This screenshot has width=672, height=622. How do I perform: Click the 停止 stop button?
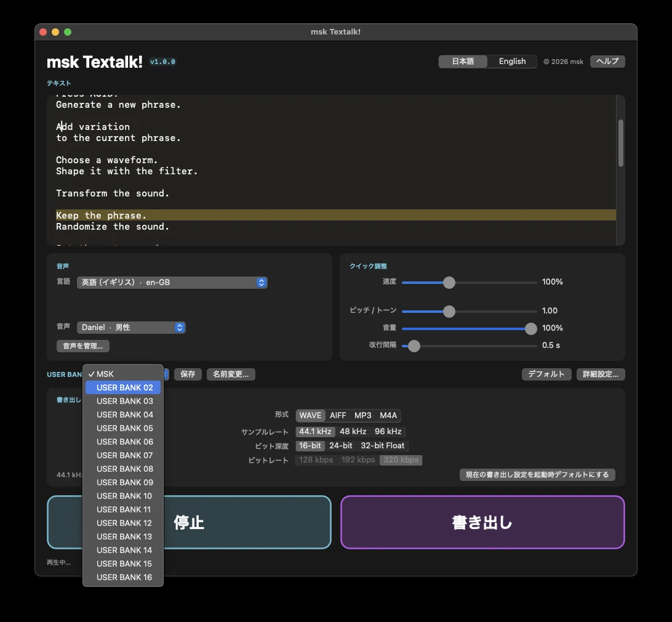pos(189,522)
